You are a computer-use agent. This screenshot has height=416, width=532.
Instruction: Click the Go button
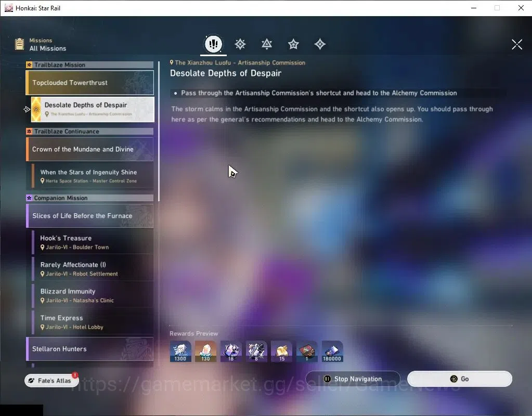pos(459,379)
